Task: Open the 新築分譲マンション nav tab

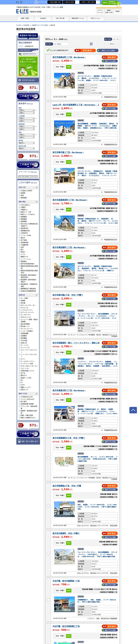Action: pos(78,18)
